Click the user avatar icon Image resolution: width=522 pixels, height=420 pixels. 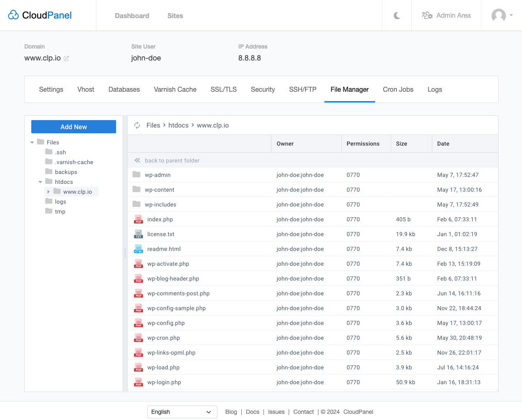point(499,15)
